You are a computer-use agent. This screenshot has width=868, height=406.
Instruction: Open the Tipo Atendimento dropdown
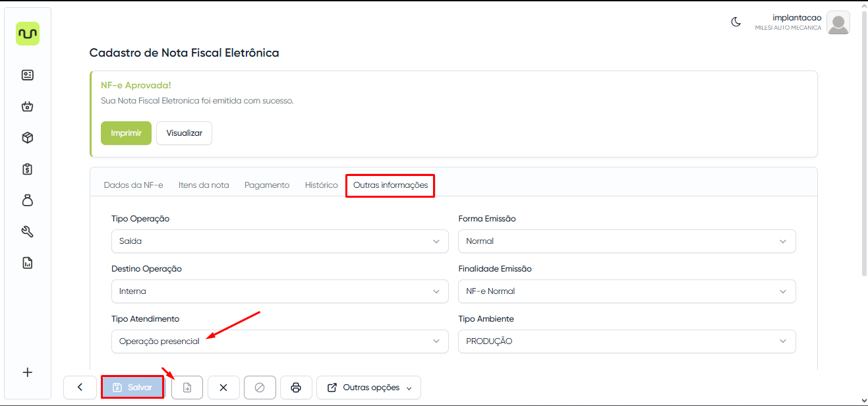(x=279, y=341)
